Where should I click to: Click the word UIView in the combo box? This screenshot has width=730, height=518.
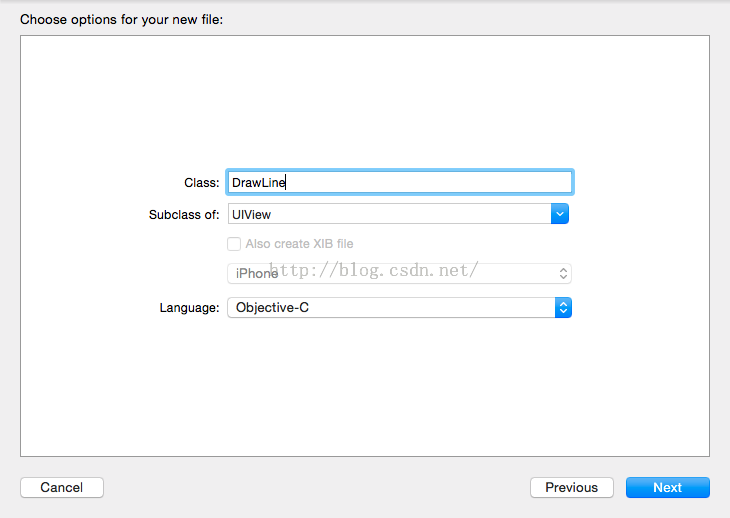click(x=251, y=214)
